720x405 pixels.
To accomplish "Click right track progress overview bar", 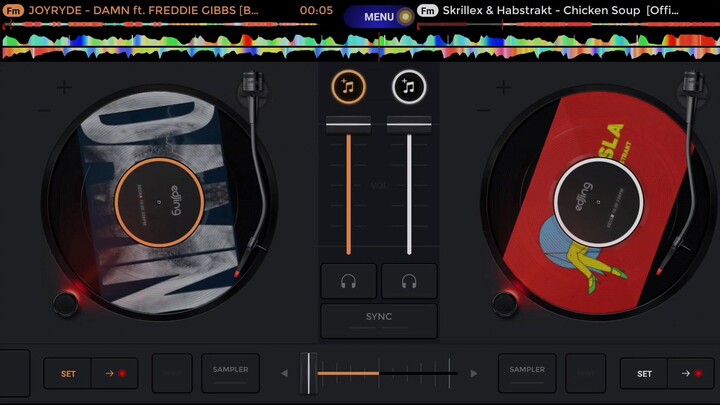I will [568, 24].
